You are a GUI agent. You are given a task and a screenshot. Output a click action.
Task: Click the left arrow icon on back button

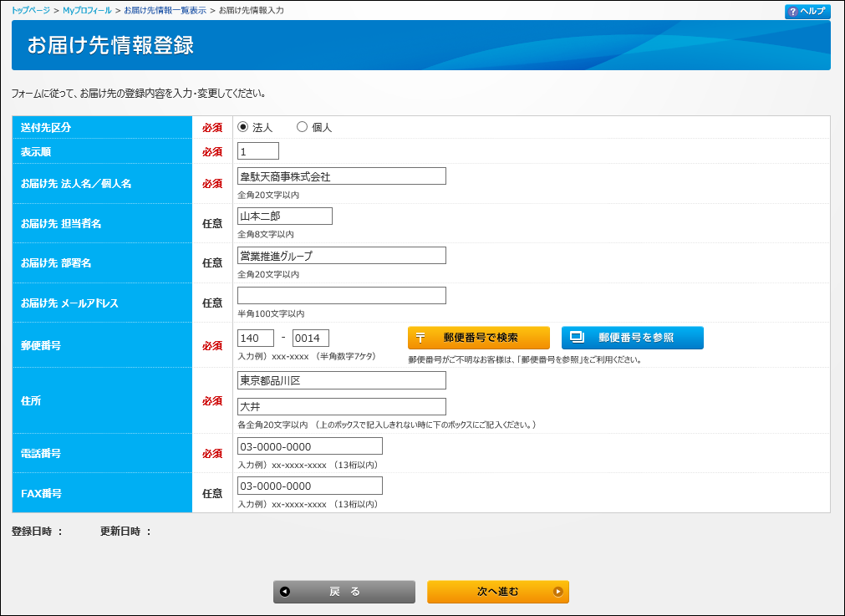pyautogui.click(x=286, y=592)
